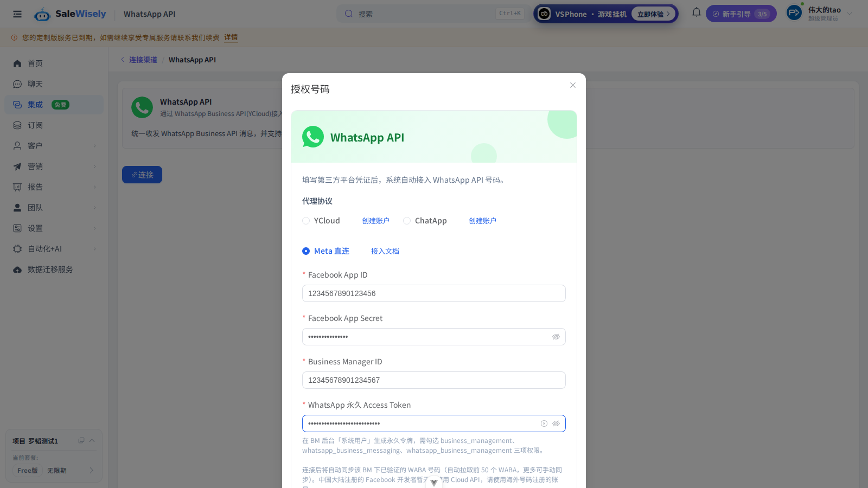The image size is (868, 488).
Task: Select the YCloud proxy protocol radio
Action: 306,221
